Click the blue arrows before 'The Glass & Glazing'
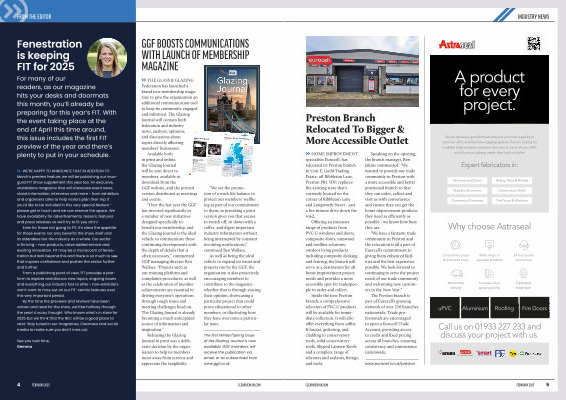The image size is (566, 400). (x=144, y=80)
